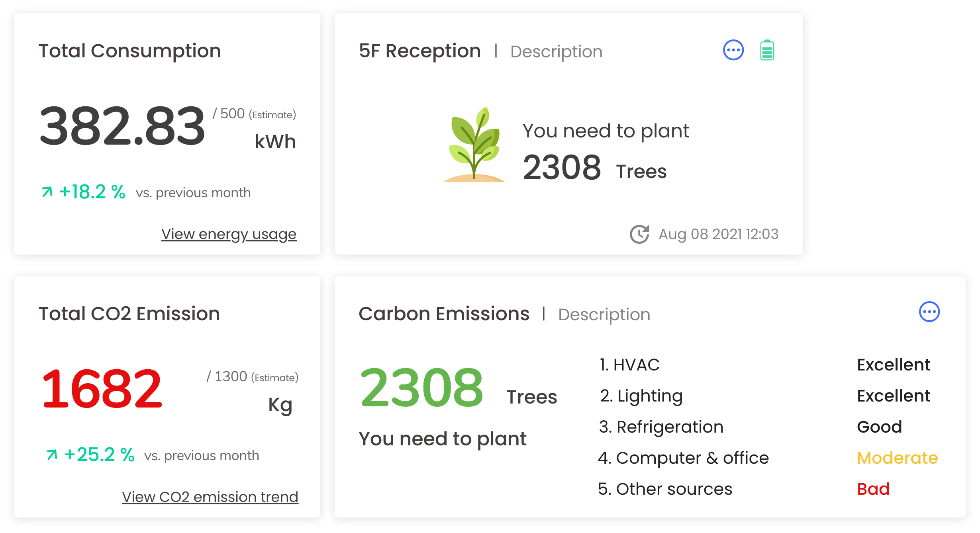Open the Description for Carbon Emissions
Viewport: 980px width, 533px height.
604,314
